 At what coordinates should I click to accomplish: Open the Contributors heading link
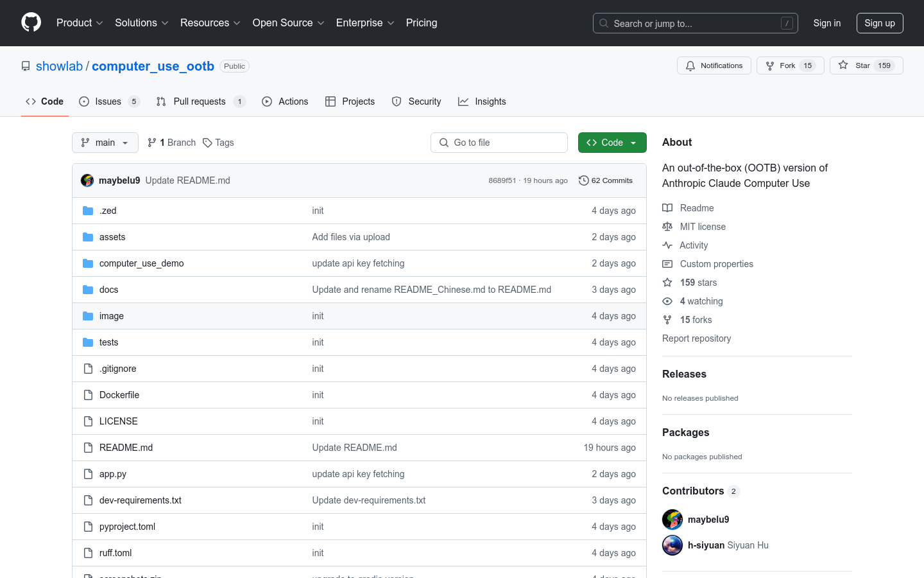pyautogui.click(x=701, y=491)
